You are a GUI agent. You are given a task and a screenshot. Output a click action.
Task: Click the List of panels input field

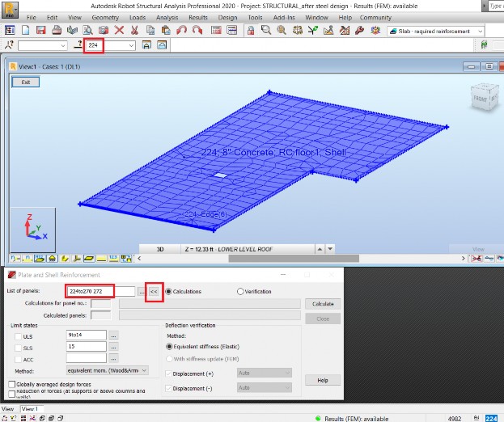100,291
